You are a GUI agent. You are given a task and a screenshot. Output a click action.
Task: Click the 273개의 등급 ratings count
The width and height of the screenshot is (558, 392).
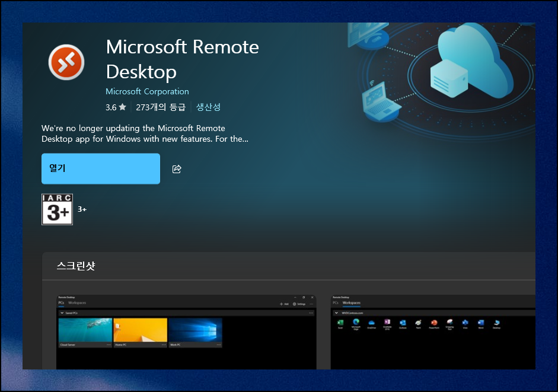point(161,107)
